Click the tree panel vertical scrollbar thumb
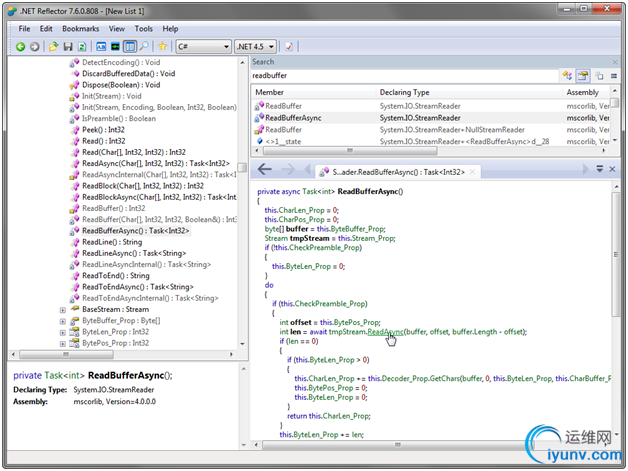The width and height of the screenshot is (628, 471). tap(242, 167)
